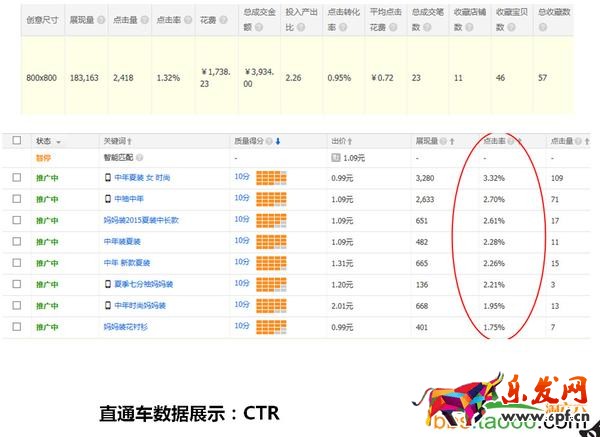The width and height of the screenshot is (600, 437).
Task: Click mobile icon beside 夏季七分袖妈妈装
Action: (x=108, y=284)
